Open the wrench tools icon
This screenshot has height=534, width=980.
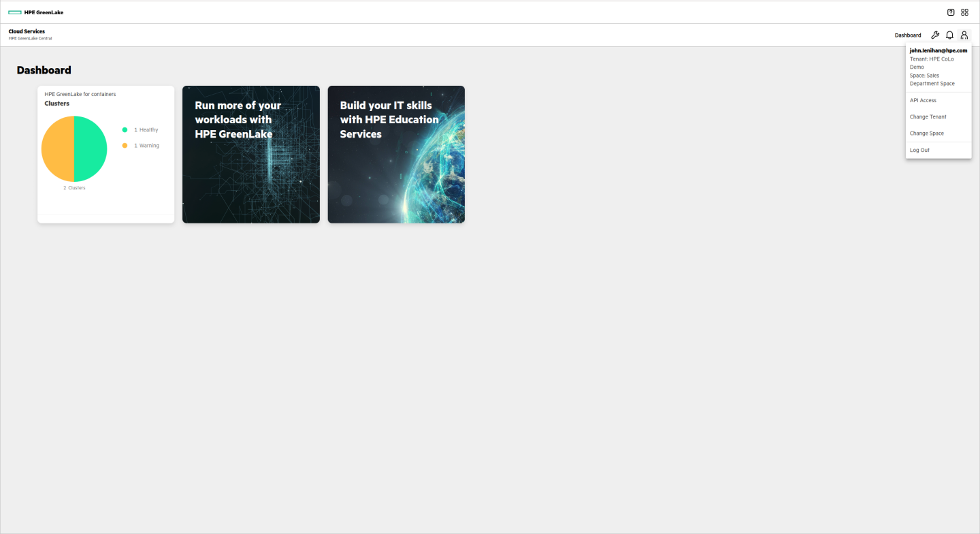(935, 35)
